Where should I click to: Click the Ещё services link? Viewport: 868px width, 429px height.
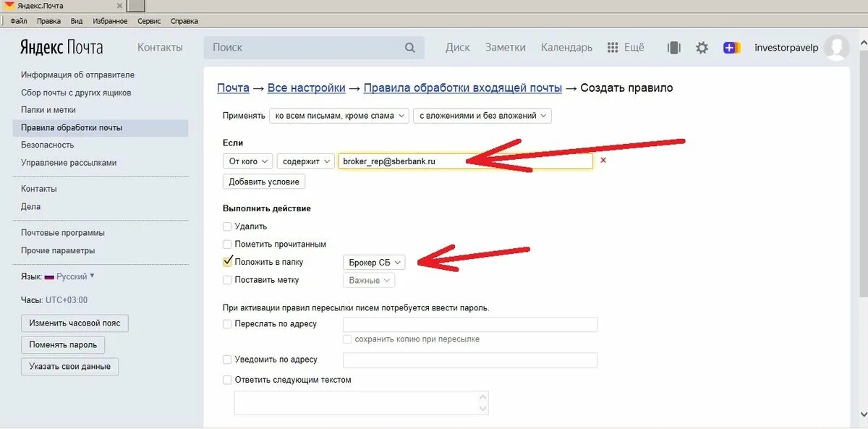(634, 48)
